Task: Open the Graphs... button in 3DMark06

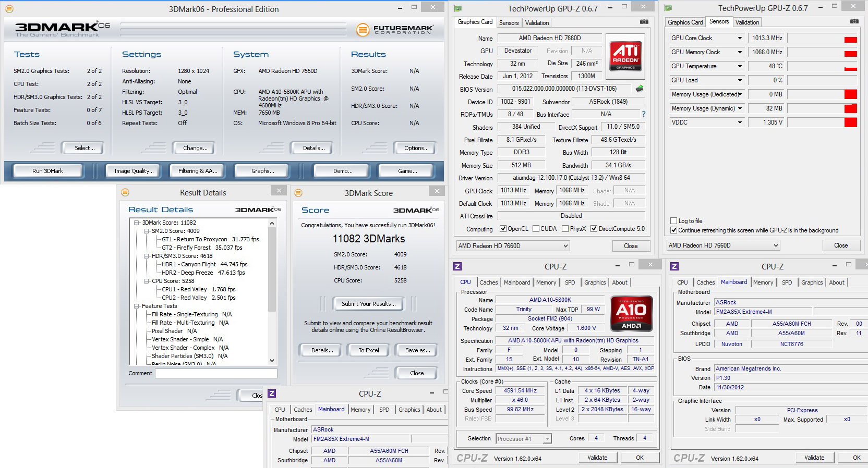Action: 262,171
